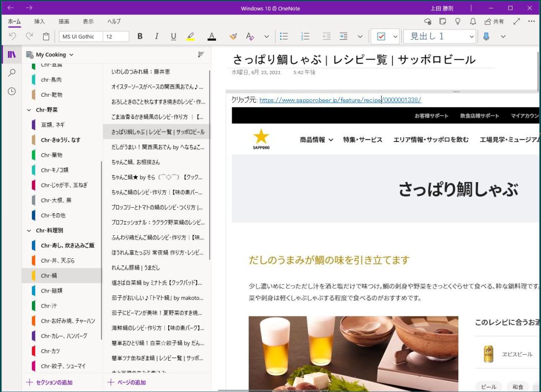
Task: Click the Clear Formatting icon
Action: [x=250, y=36]
